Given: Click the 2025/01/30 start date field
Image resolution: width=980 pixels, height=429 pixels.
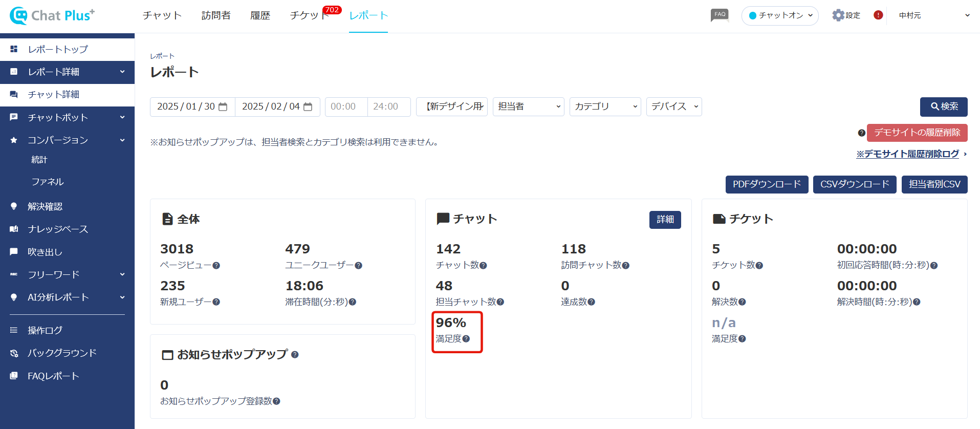Looking at the screenshot, I should pyautogui.click(x=192, y=106).
